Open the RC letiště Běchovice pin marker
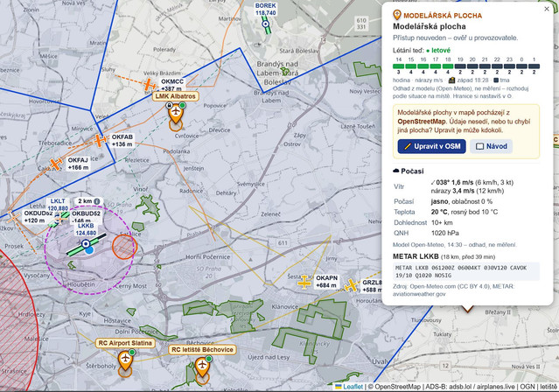The image size is (559, 392). 202,367
